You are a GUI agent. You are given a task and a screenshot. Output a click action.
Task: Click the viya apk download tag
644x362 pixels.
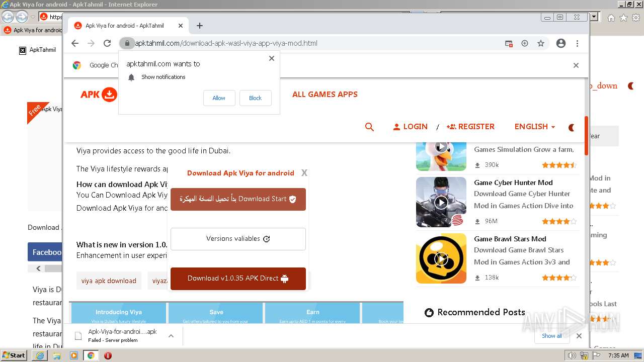109,281
